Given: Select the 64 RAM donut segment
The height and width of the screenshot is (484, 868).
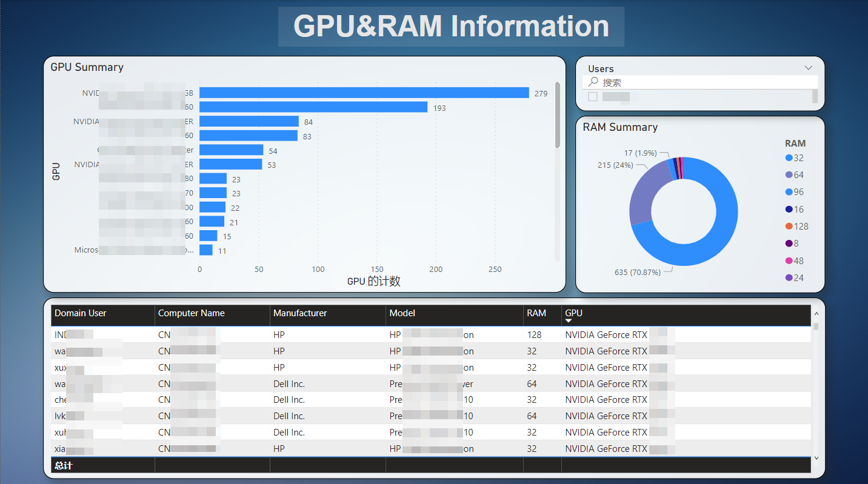Looking at the screenshot, I should pos(645,197).
